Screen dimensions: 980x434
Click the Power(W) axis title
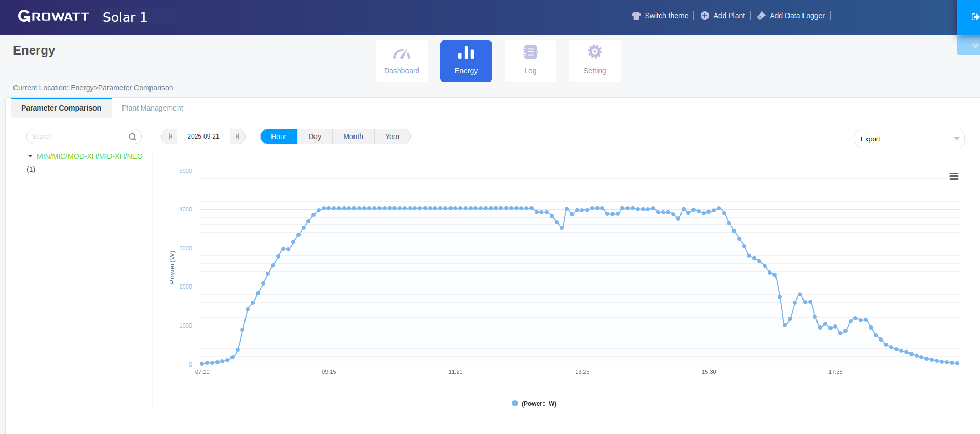(x=172, y=267)
